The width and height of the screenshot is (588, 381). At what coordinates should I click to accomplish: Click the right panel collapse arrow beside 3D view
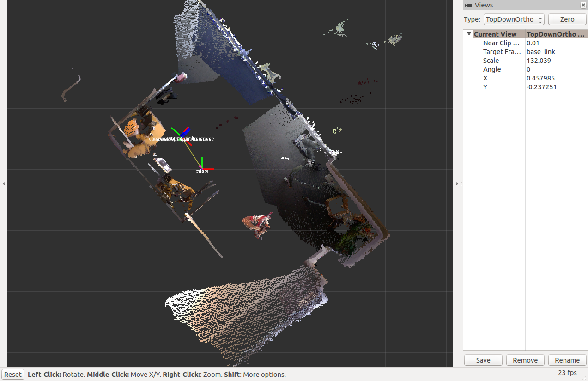pyautogui.click(x=457, y=184)
